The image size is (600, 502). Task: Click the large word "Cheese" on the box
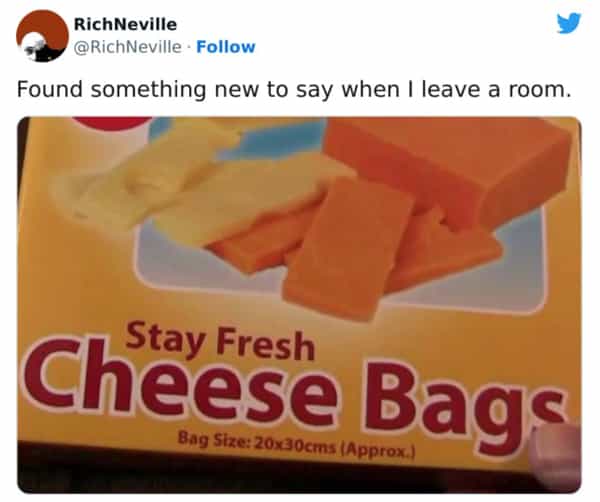180,383
